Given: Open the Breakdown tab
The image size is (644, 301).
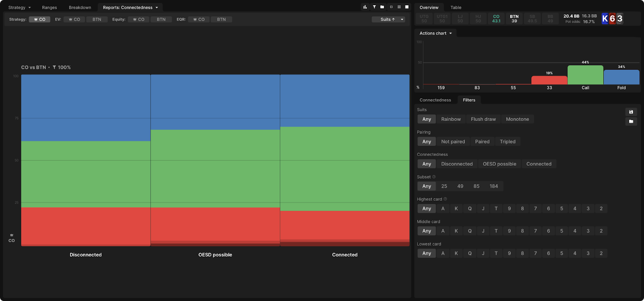Looking at the screenshot, I should [80, 7].
